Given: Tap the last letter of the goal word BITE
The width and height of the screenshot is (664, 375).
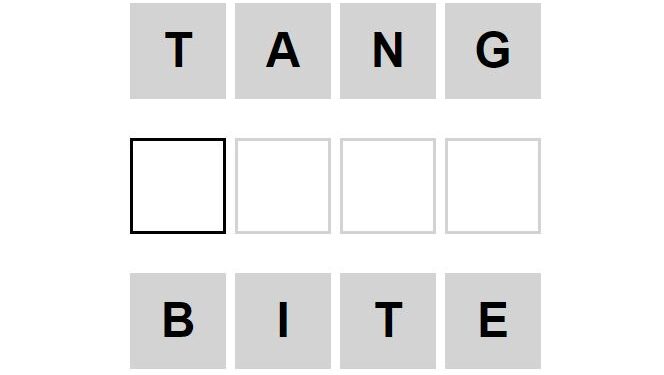Looking at the screenshot, I should pyautogui.click(x=493, y=321).
